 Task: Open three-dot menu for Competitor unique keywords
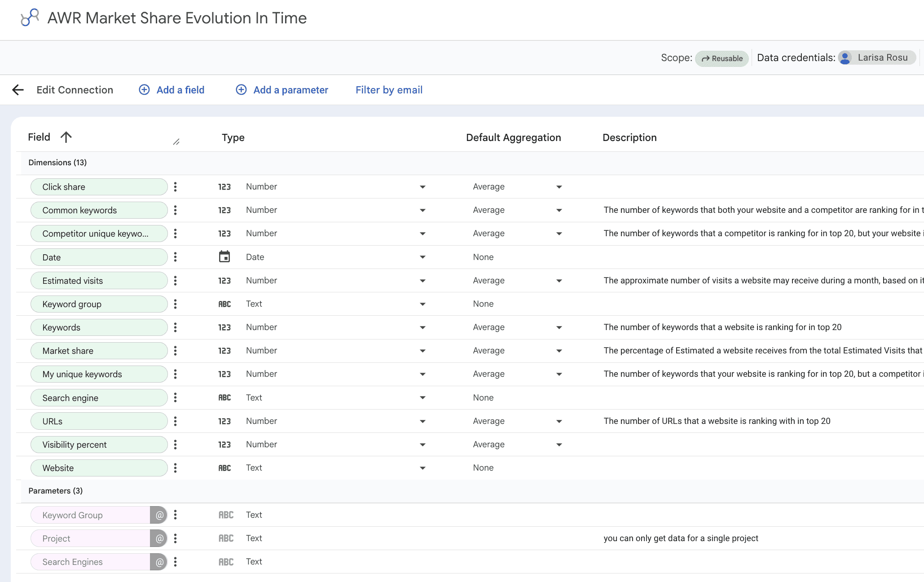pyautogui.click(x=175, y=234)
